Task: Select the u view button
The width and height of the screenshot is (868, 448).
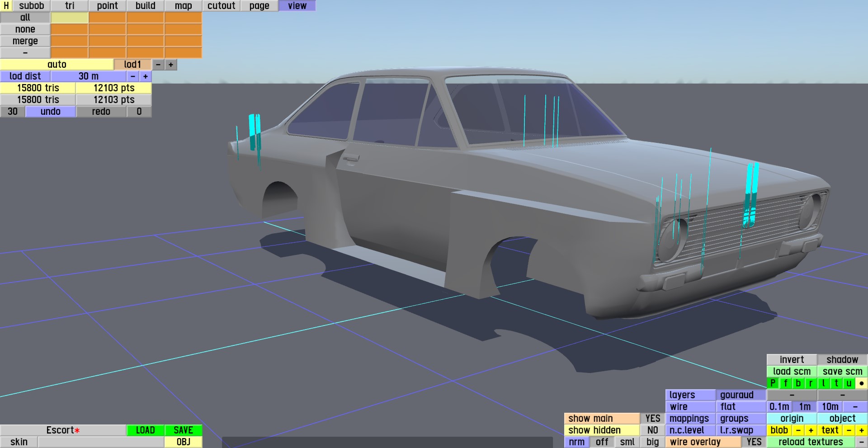Action: (849, 383)
